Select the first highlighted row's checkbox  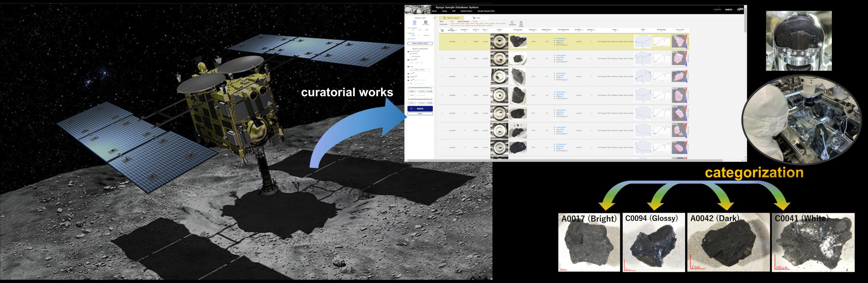tap(442, 42)
